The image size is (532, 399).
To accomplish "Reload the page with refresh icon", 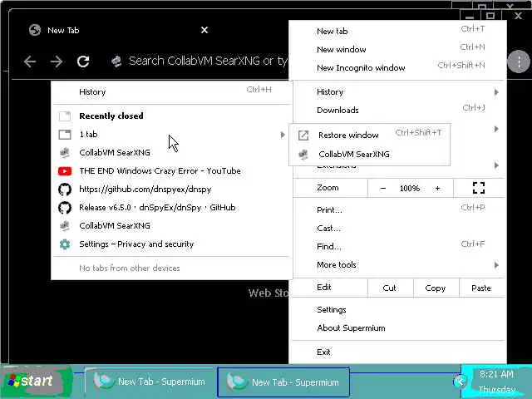I will point(83,62).
